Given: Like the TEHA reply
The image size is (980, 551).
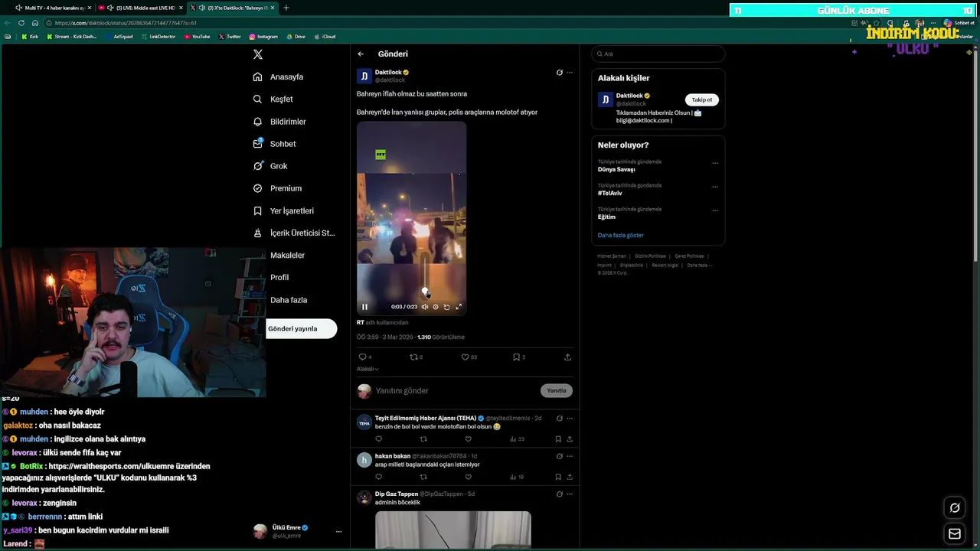Looking at the screenshot, I should click(468, 439).
